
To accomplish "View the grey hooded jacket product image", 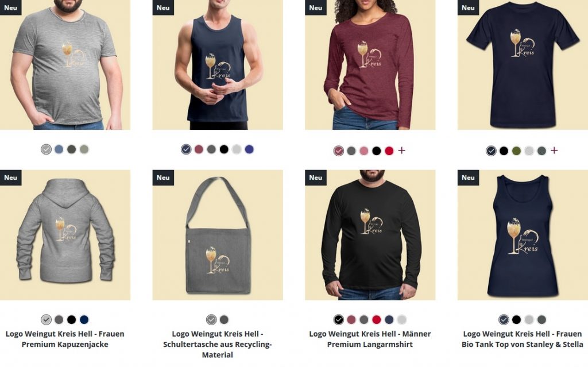I will [65, 235].
